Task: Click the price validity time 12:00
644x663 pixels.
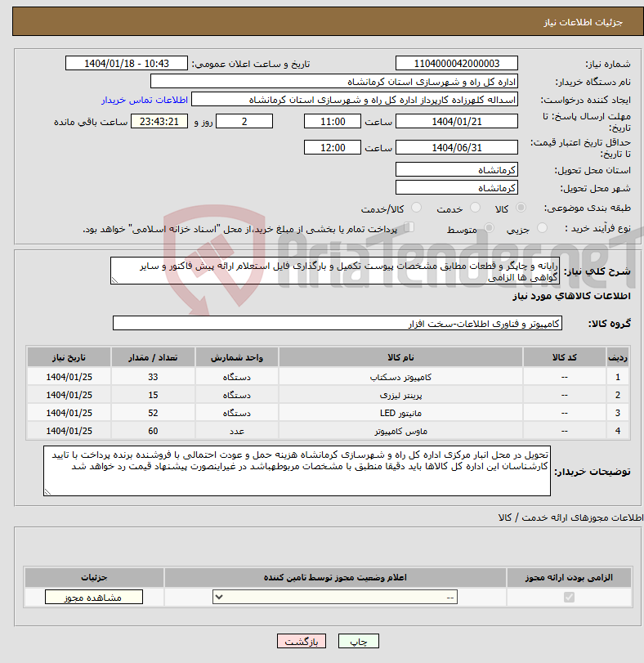Action: 333,147
